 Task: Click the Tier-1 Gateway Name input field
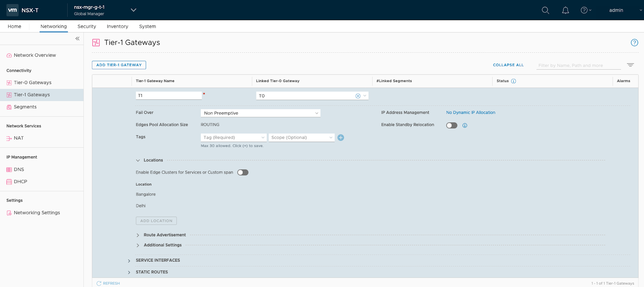click(x=169, y=96)
